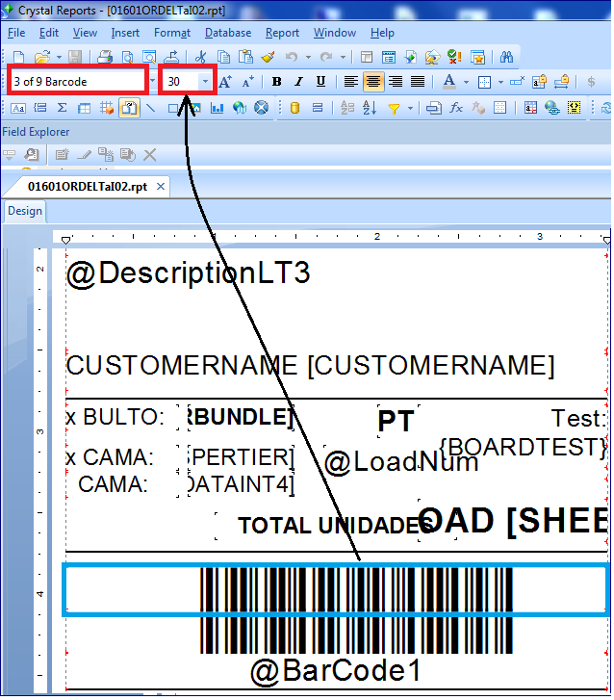614x700 pixels.
Task: Insert Summary with sigma icon
Action: tap(62, 108)
